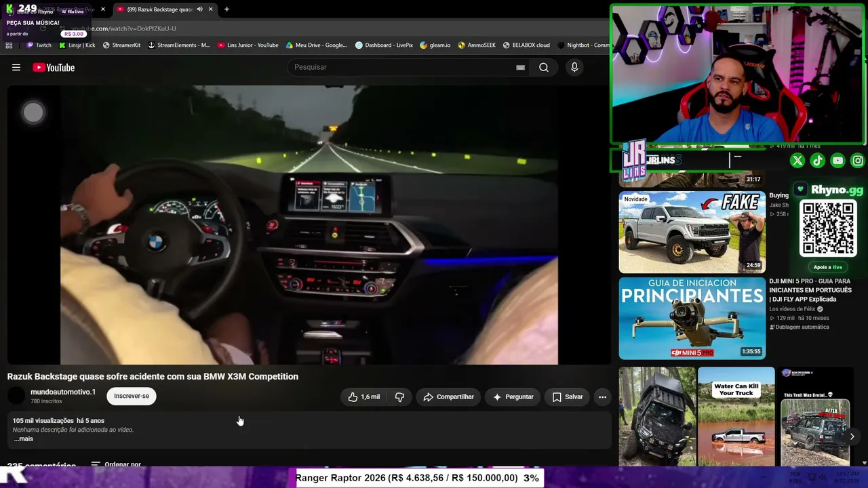
Task: Open the Water Can Kill Your Truck short
Action: (x=736, y=417)
